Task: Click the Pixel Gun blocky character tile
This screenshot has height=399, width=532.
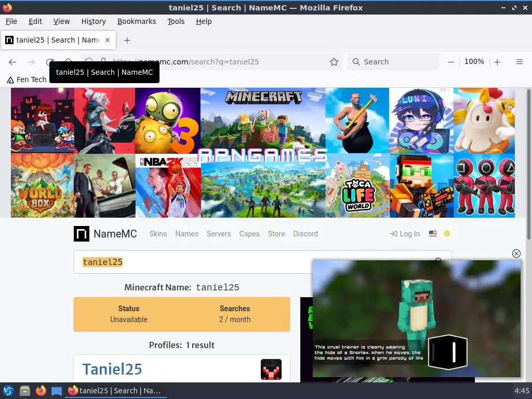Action: click(421, 186)
